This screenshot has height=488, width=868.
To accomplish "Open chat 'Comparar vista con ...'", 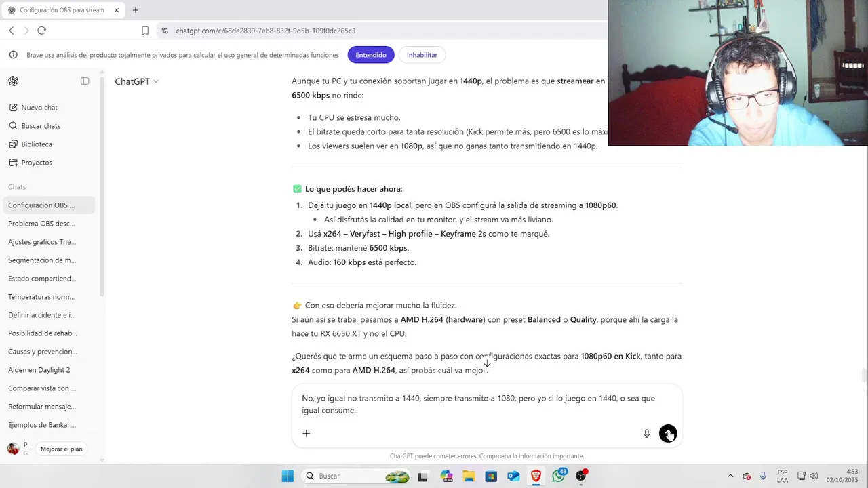I will [x=50, y=388].
